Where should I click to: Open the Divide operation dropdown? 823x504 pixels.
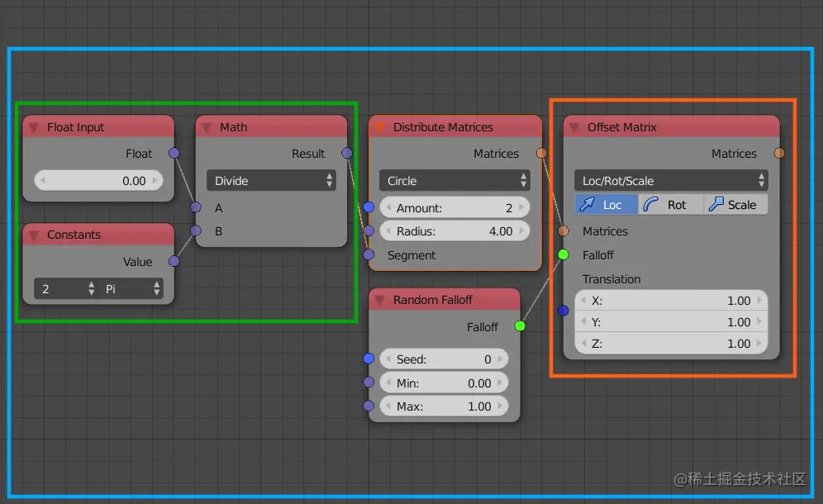(271, 181)
